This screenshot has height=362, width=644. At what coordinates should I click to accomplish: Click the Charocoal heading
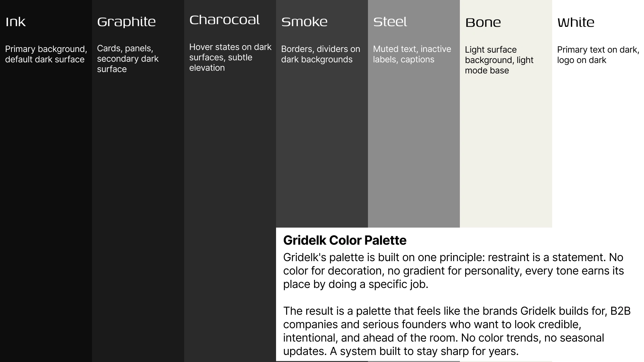click(224, 20)
